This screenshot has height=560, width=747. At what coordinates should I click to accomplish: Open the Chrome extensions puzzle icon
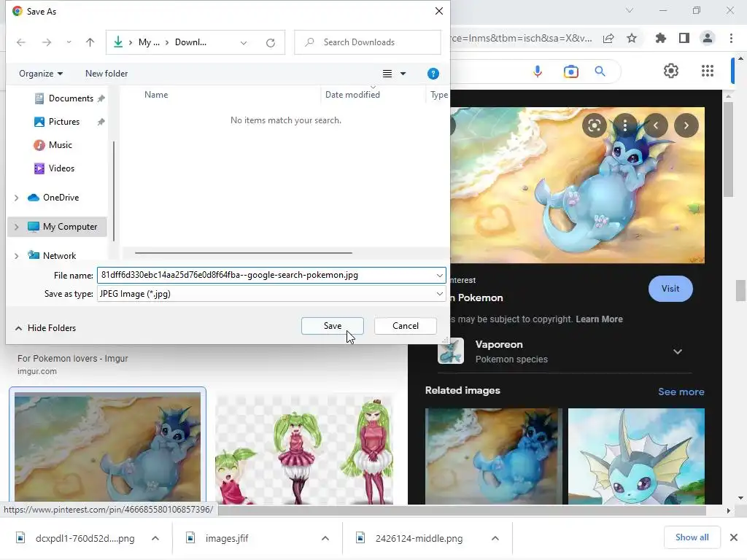[661, 39]
